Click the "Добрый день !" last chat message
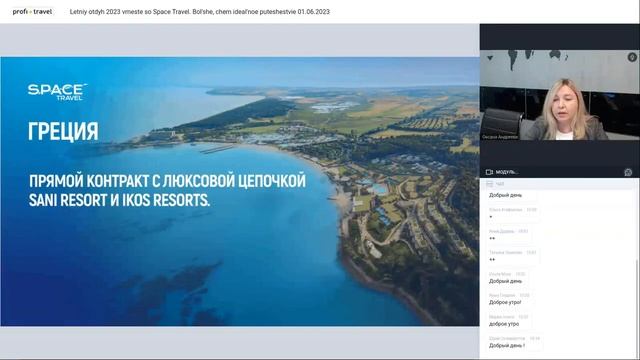640x360 pixels. coord(507,346)
